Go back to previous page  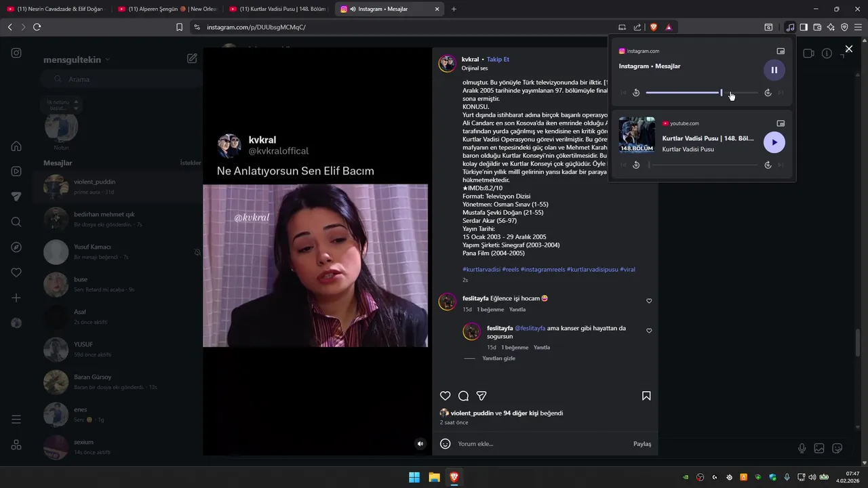tap(9, 27)
